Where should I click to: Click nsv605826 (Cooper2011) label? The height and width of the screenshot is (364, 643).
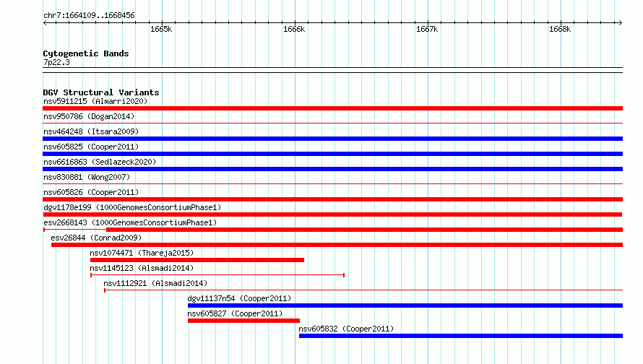coord(91,192)
